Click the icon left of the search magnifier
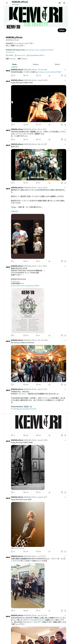 (x=60, y=3)
